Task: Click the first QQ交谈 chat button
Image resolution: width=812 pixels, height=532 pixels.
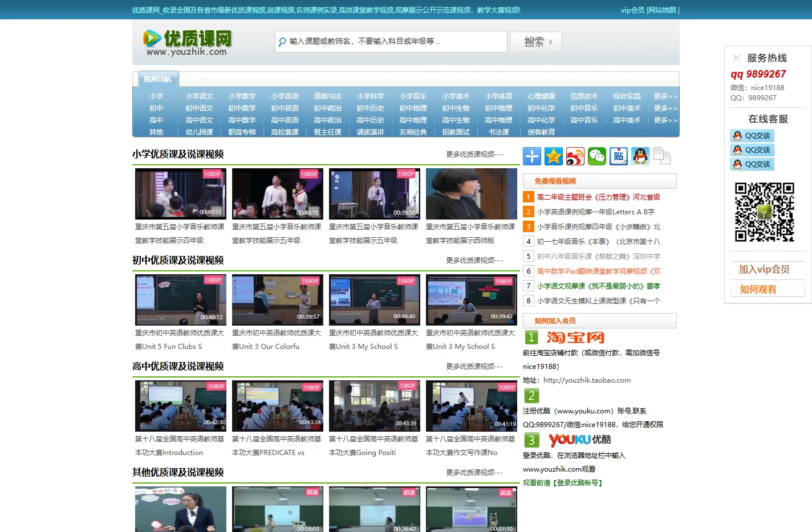Action: point(752,136)
